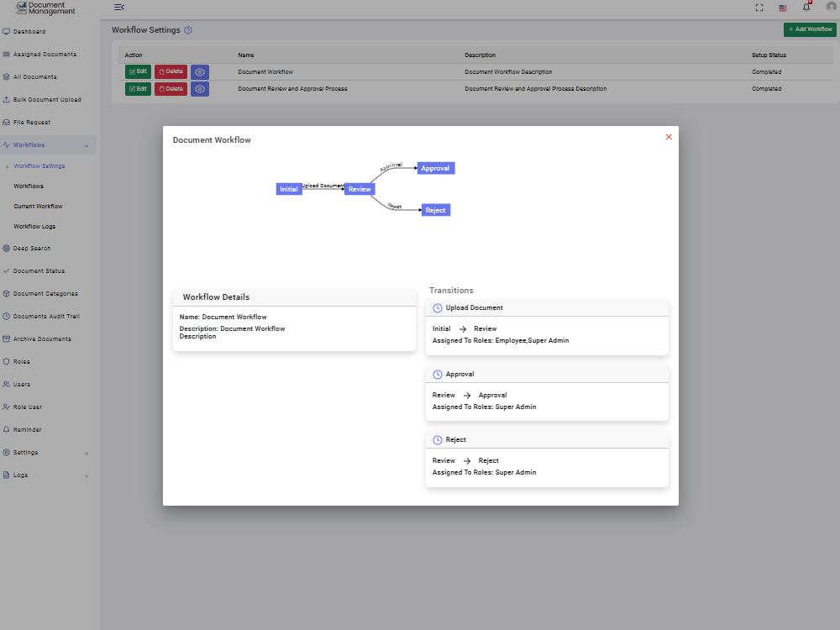Click 'Document Review and Approval Process Description' cell
The image size is (840, 630).
[536, 89]
